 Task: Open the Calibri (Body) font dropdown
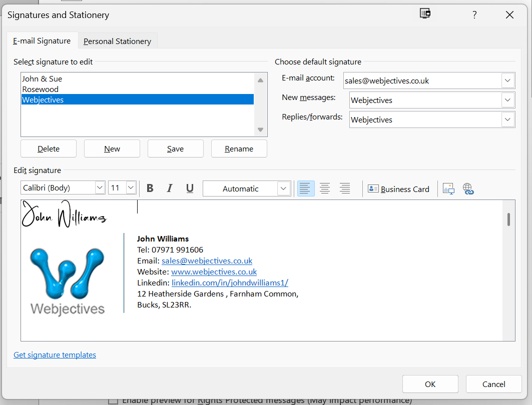[100, 187]
